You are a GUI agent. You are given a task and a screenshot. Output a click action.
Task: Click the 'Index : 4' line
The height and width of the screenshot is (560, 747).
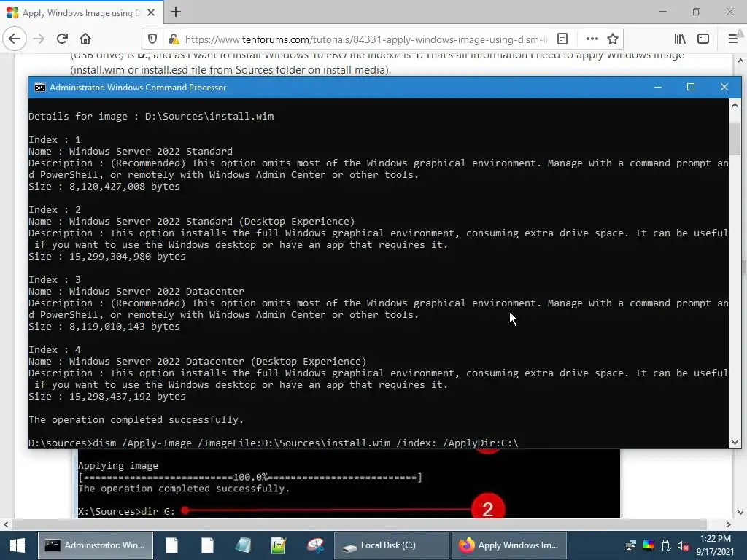coord(54,349)
